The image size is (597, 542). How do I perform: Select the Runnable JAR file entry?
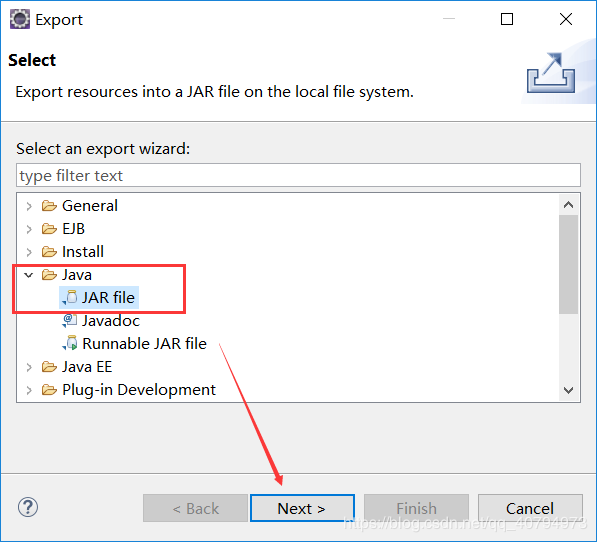pyautogui.click(x=144, y=343)
